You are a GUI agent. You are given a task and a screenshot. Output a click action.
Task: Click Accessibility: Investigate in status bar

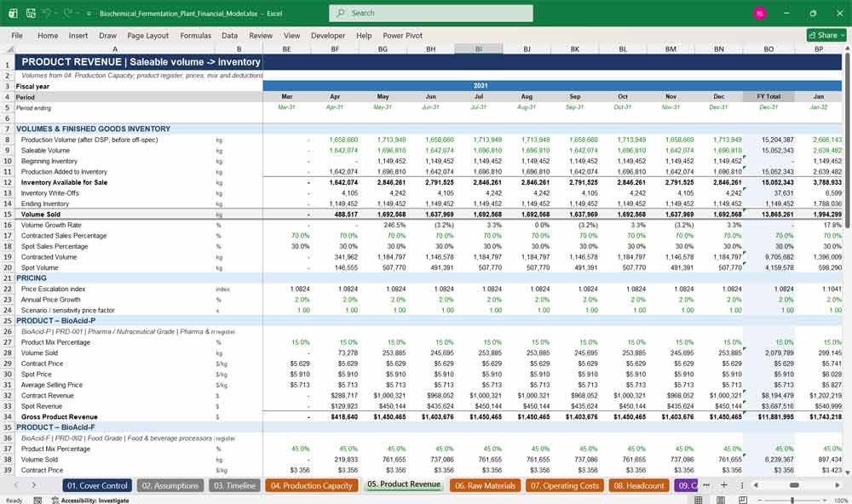90,501
